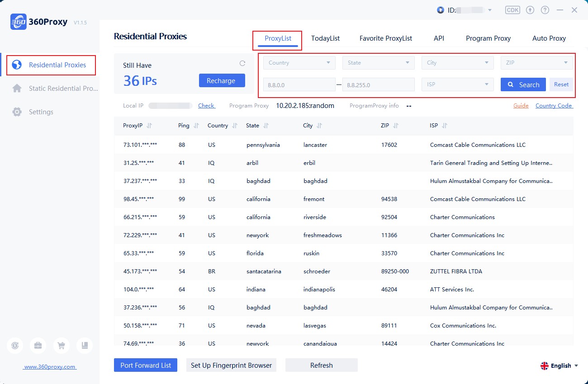Select proxy row 31.25.***.*** erbil

[344, 163]
